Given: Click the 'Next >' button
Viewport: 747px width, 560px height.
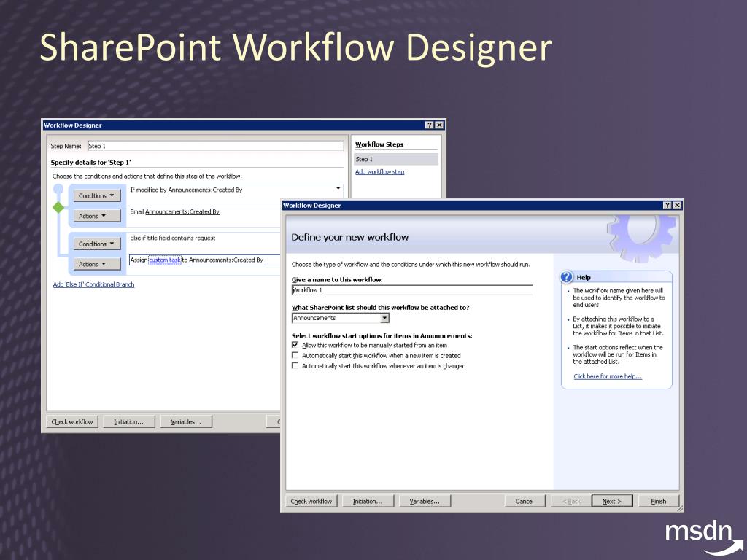Looking at the screenshot, I should click(612, 502).
